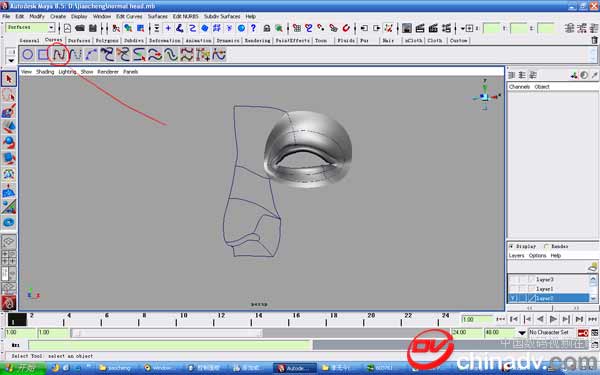
Task: Open the Surfaces menu set dropdown
Action: click(x=30, y=28)
